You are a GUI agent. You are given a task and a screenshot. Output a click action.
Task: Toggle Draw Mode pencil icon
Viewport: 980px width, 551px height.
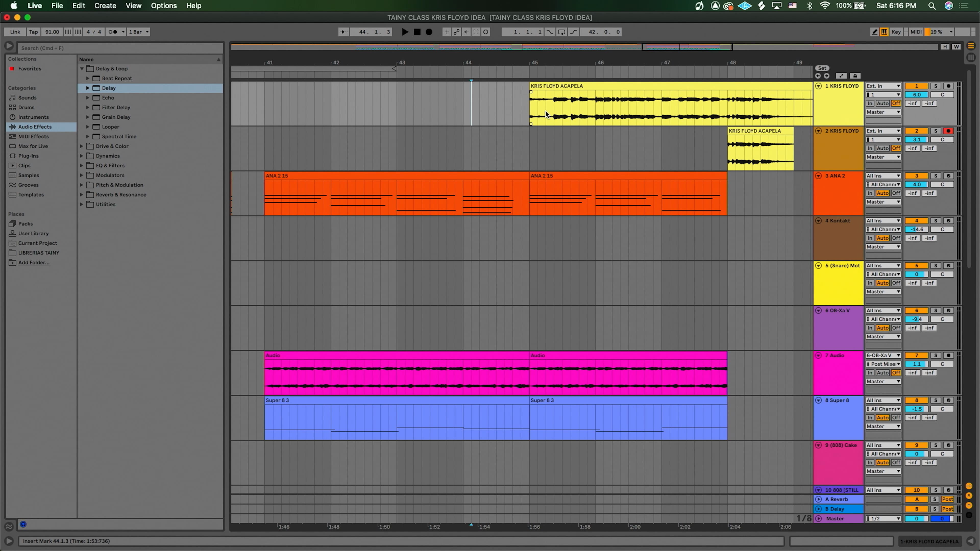(874, 32)
